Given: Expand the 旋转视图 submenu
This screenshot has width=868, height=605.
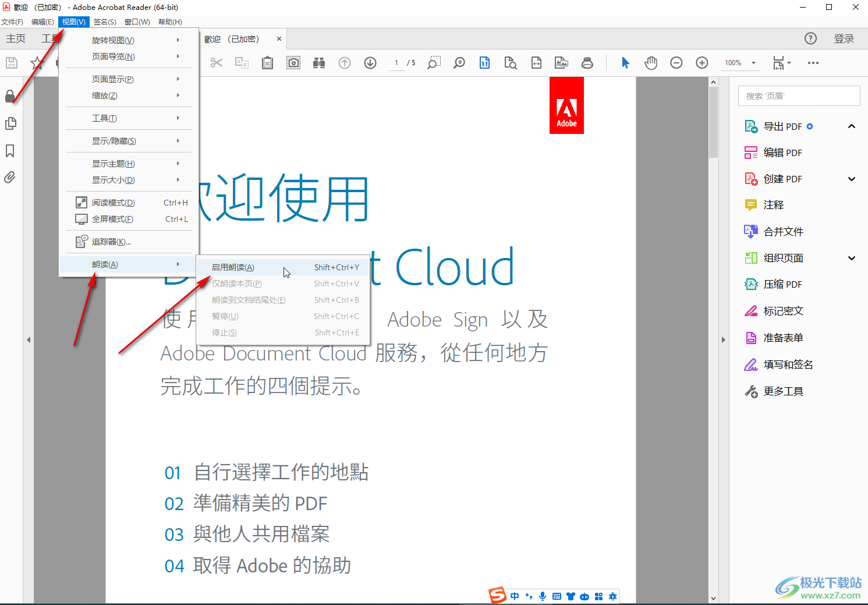Looking at the screenshot, I should [129, 40].
